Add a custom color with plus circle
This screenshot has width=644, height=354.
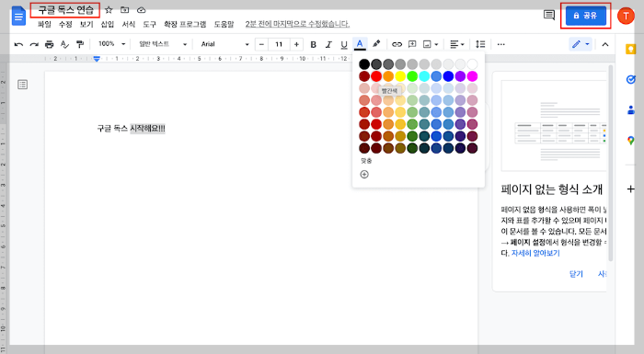pos(364,175)
